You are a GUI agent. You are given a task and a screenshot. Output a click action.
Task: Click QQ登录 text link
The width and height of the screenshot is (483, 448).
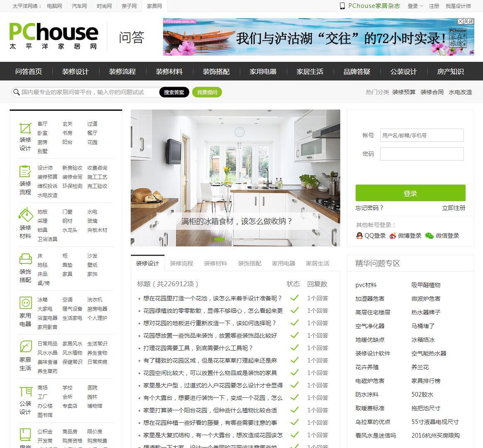pyautogui.click(x=375, y=236)
